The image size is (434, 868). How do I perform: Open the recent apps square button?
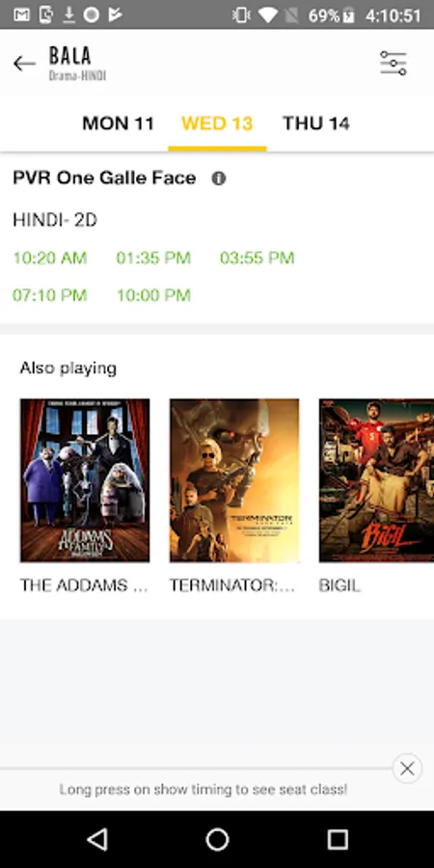click(338, 840)
